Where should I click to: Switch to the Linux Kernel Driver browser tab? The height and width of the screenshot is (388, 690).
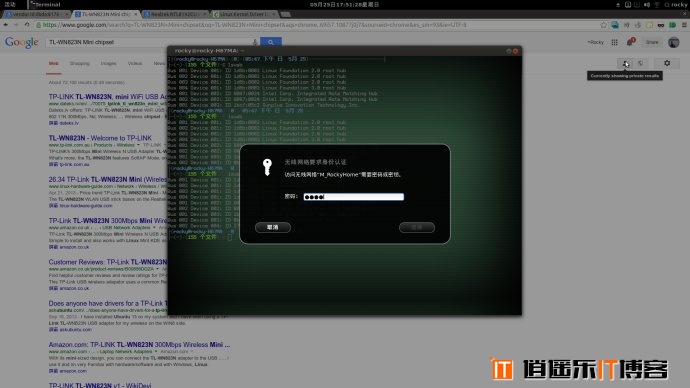(243, 14)
